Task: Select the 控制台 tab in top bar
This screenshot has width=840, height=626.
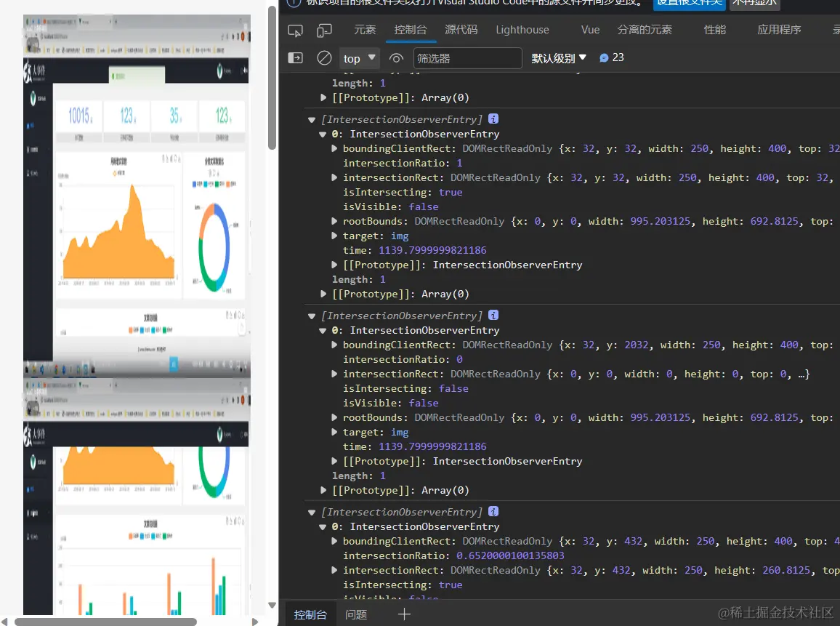Action: coord(411,30)
